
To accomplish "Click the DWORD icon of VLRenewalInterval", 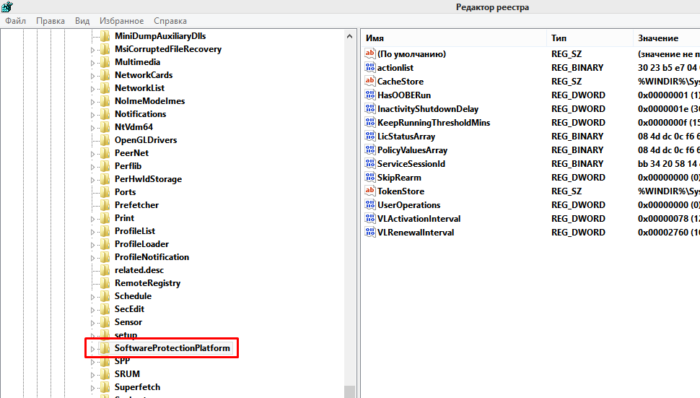I will (370, 232).
